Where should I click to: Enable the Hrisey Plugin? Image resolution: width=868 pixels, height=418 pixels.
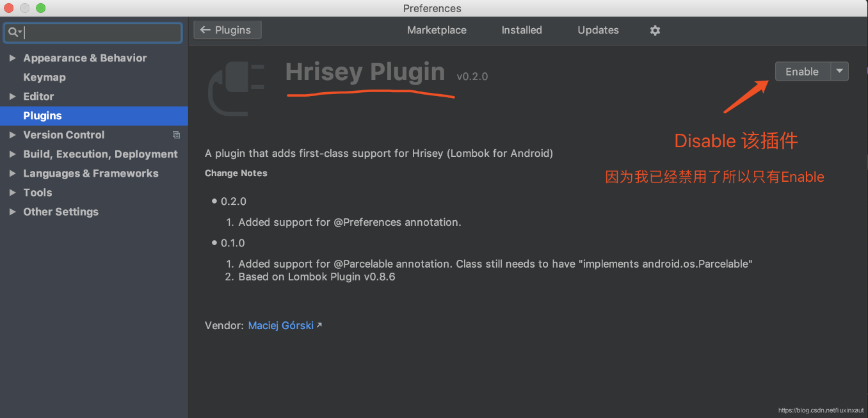point(802,71)
